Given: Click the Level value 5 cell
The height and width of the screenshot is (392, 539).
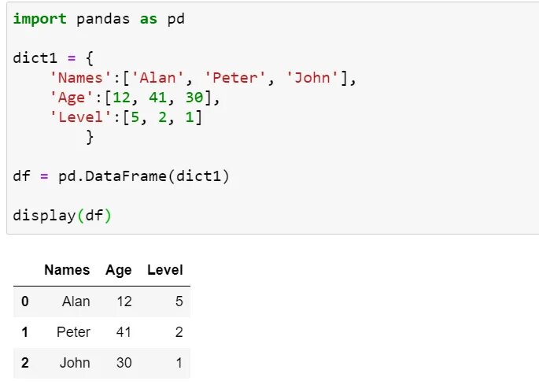Looking at the screenshot, I should point(179,301).
